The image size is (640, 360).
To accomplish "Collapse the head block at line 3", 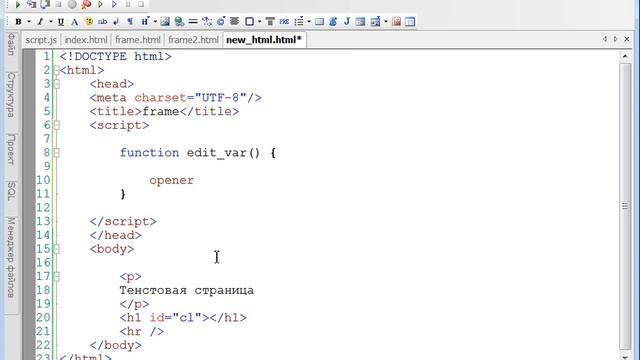I will (57, 84).
